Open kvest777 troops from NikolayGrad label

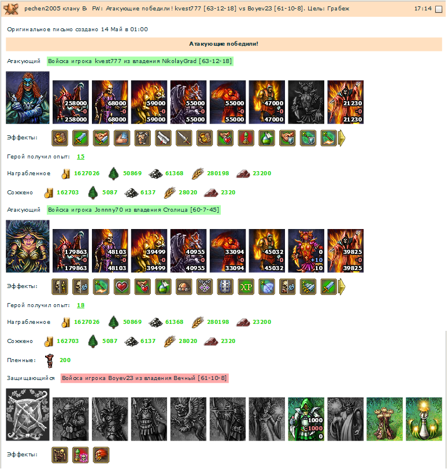click(x=140, y=61)
